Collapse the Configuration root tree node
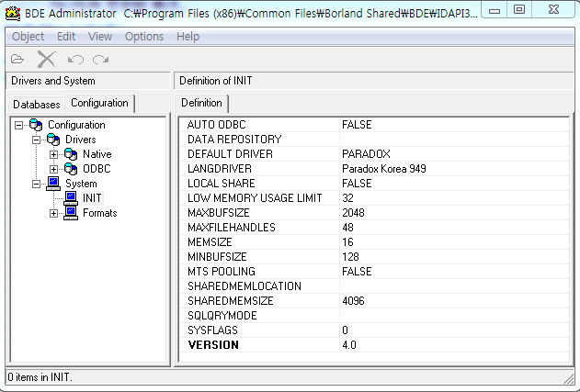The width and height of the screenshot is (580, 392). pyautogui.click(x=19, y=125)
